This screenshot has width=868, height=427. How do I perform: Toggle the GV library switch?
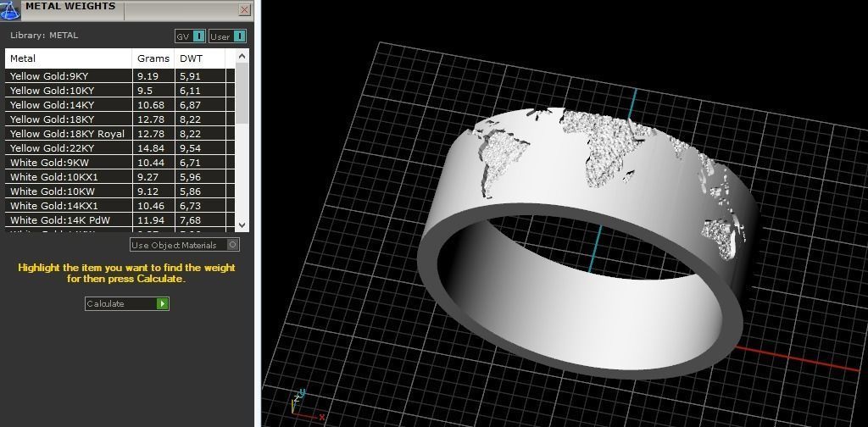pos(191,36)
